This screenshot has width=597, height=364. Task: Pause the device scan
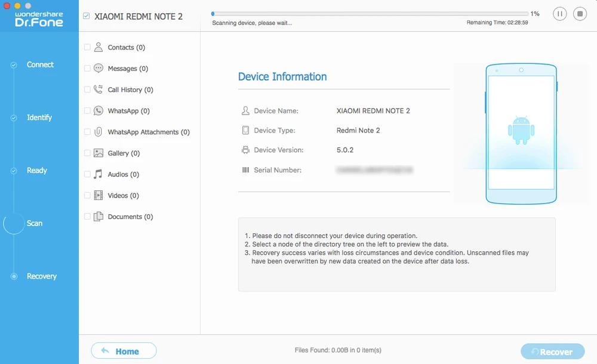click(559, 14)
